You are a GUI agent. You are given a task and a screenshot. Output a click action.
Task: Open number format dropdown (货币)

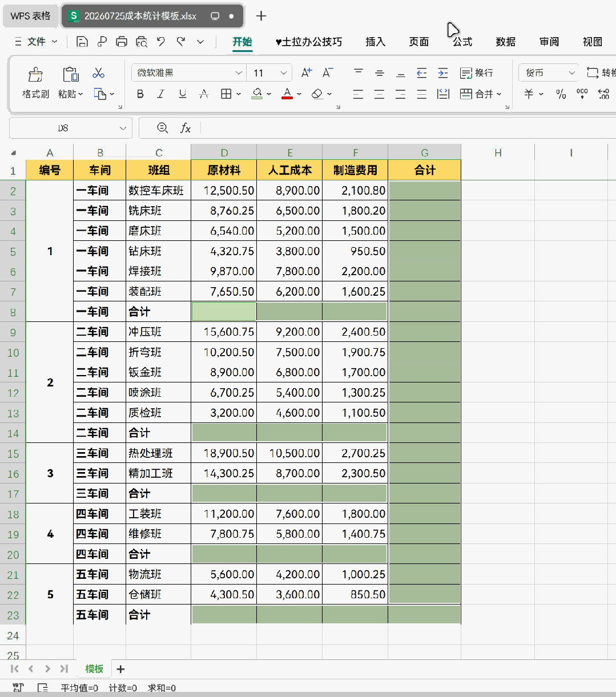click(x=571, y=73)
